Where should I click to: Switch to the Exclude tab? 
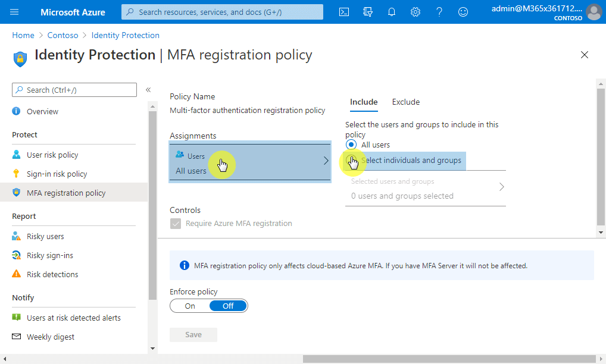click(x=406, y=102)
